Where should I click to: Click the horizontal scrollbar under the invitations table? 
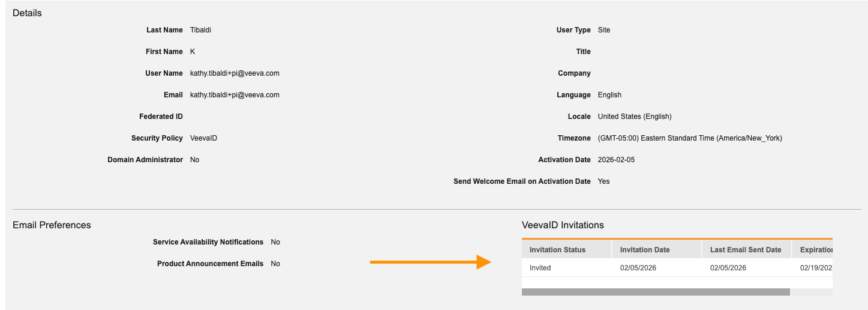tap(656, 292)
